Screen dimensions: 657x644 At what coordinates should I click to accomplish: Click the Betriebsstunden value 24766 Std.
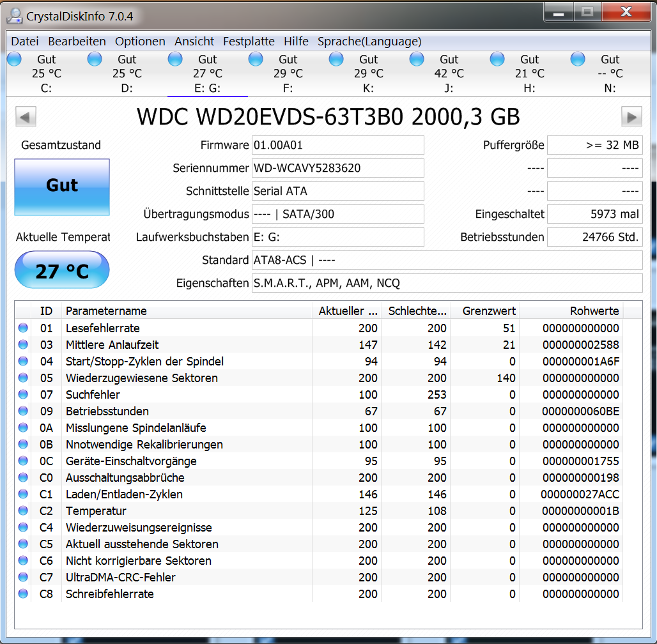(x=595, y=237)
